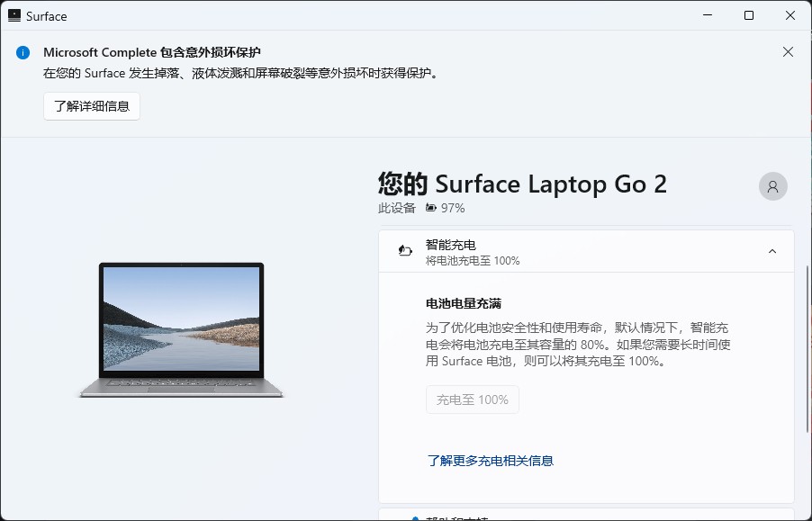Expand the 帮助和支持 section
Viewport: 812px width, 521px height.
[x=585, y=517]
